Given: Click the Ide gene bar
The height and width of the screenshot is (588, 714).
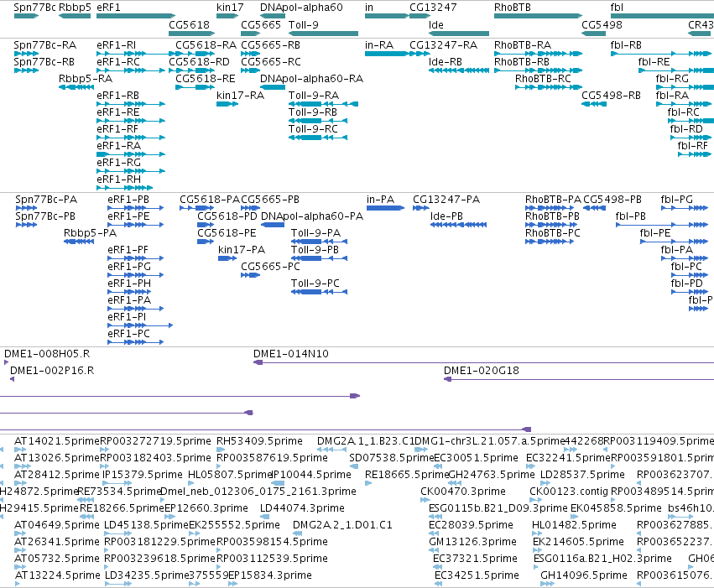Looking at the screenshot, I should pos(459,34).
